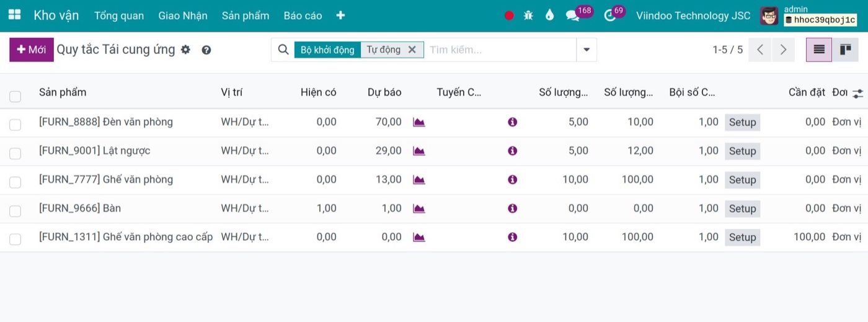Tick the checkbox for Ghế văn phòng cao cấp
This screenshot has height=322, width=868.
[x=15, y=239]
